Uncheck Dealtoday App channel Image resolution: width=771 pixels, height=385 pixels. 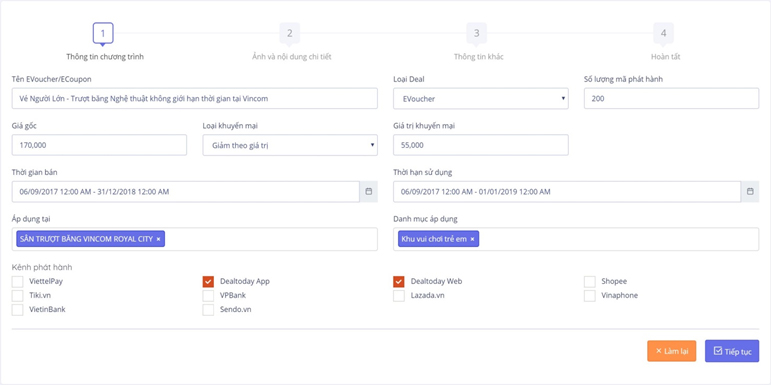(208, 282)
